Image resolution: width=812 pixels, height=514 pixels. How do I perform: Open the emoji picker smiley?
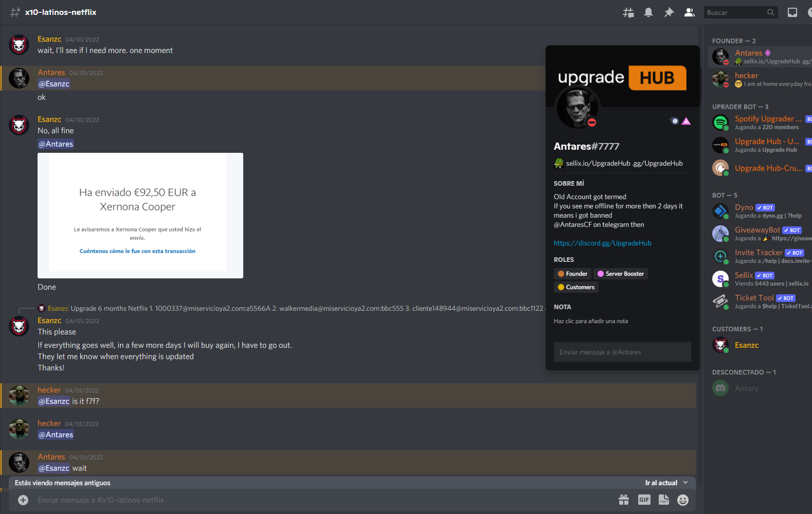(x=683, y=500)
